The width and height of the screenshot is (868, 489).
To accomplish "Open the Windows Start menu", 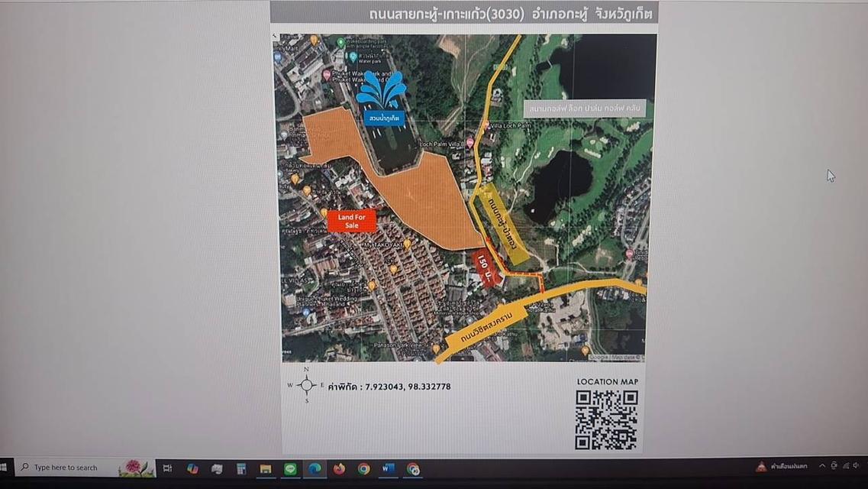I will [x=3, y=468].
